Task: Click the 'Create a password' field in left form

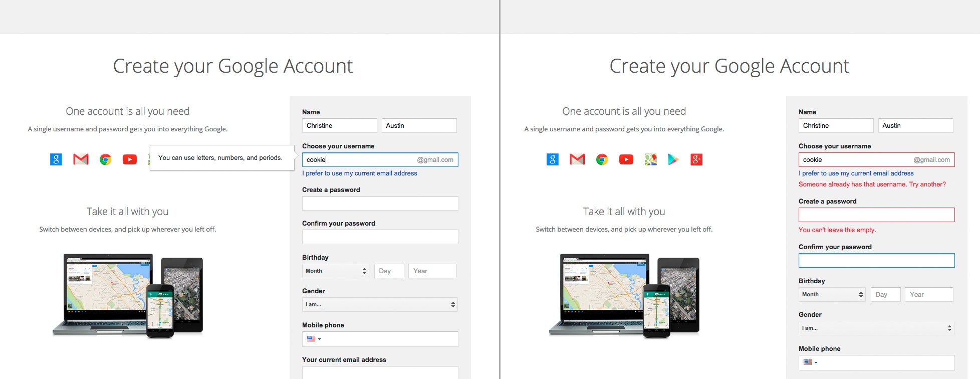Action: click(380, 203)
